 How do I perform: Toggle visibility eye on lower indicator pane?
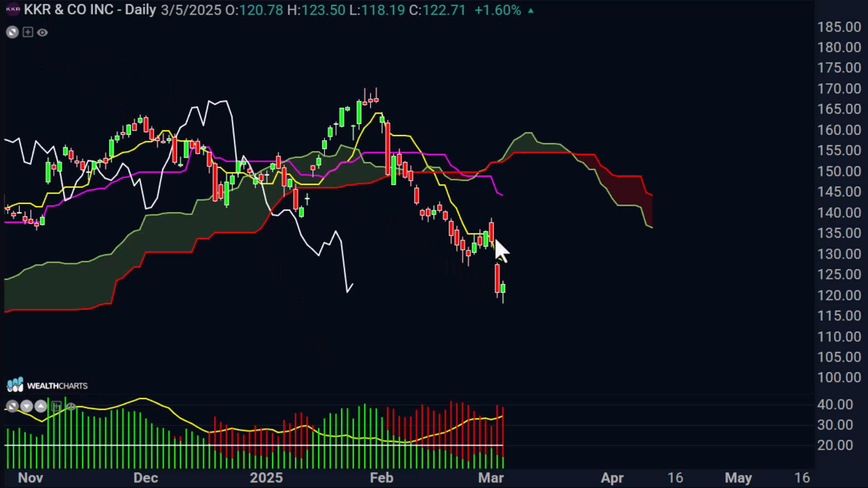(71, 407)
